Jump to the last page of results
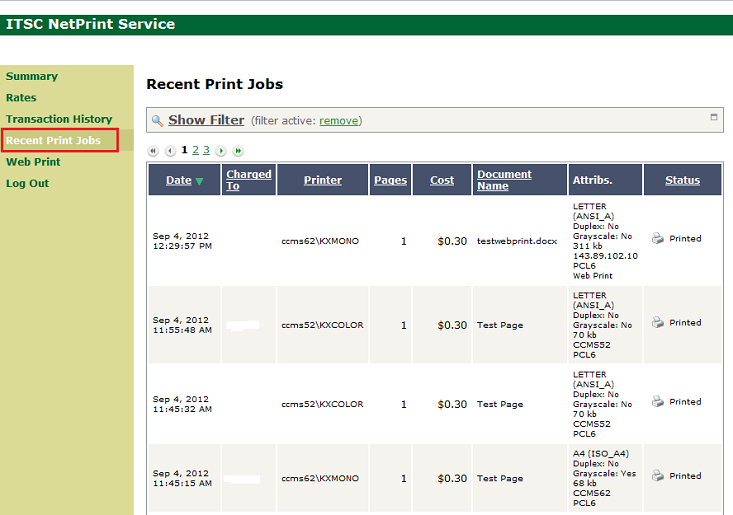 [x=238, y=151]
